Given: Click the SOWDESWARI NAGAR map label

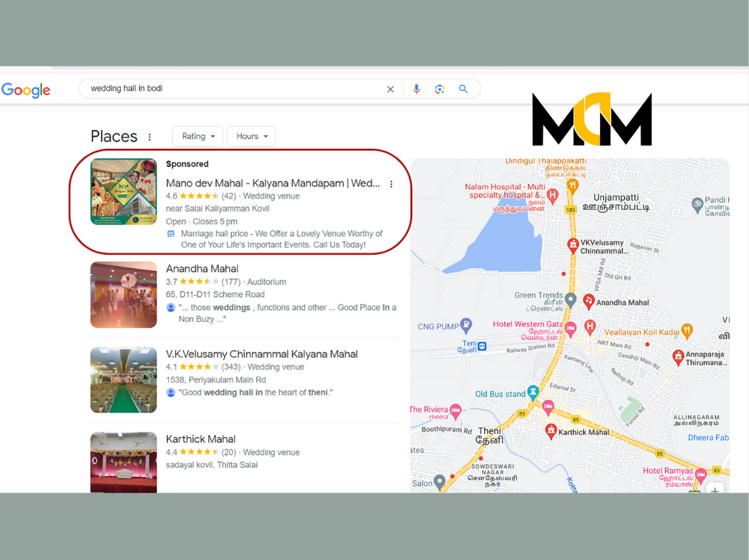Looking at the screenshot, I should tap(492, 475).
